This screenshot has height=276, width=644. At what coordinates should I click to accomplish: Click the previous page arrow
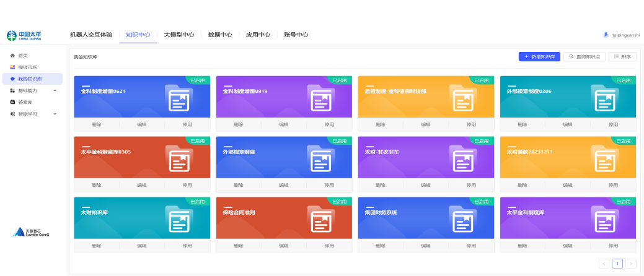pyautogui.click(x=604, y=264)
